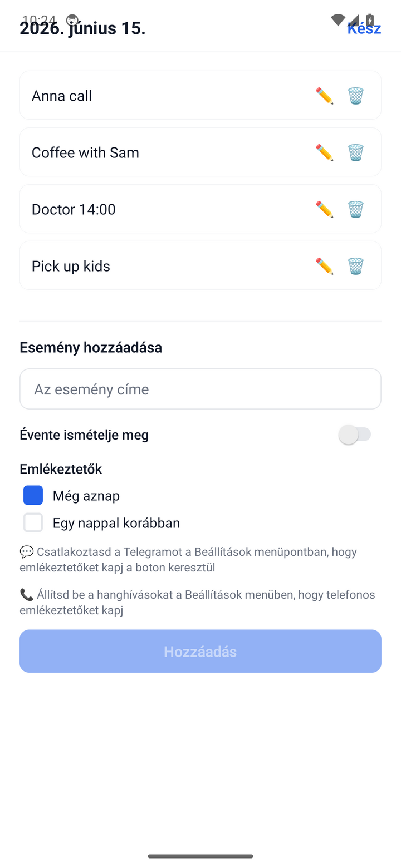Select the Coffee with Sam entry
The width and height of the screenshot is (401, 868).
200,152
